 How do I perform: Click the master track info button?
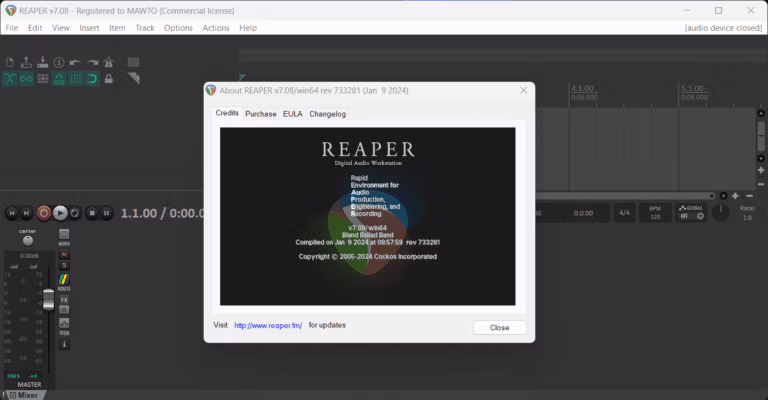pos(64,344)
